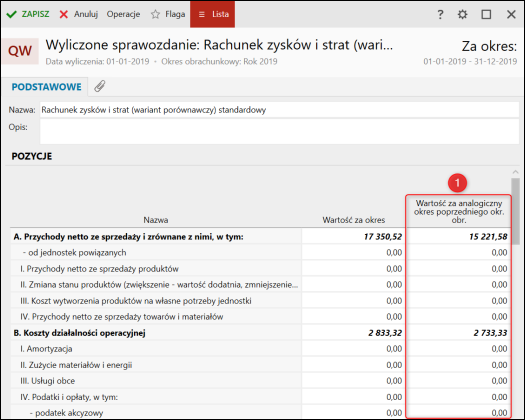Click Amortyzacja's Wartość za okres 0,00 cell
The width and height of the screenshot is (525, 420).
[x=354, y=349]
